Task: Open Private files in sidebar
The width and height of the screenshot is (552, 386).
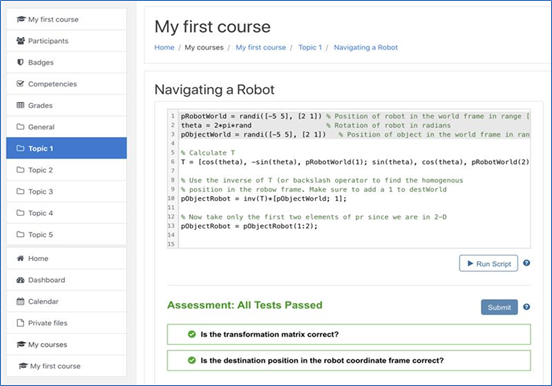Action: click(x=66, y=323)
